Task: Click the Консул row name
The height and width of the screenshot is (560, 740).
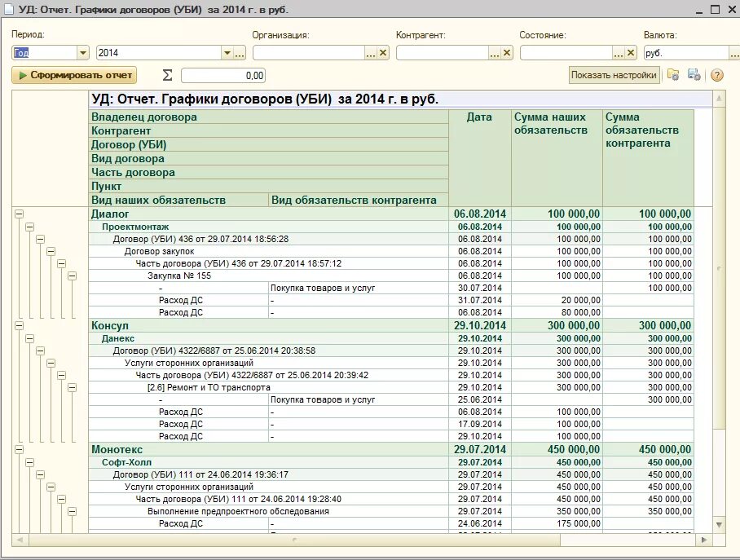Action: coord(109,325)
